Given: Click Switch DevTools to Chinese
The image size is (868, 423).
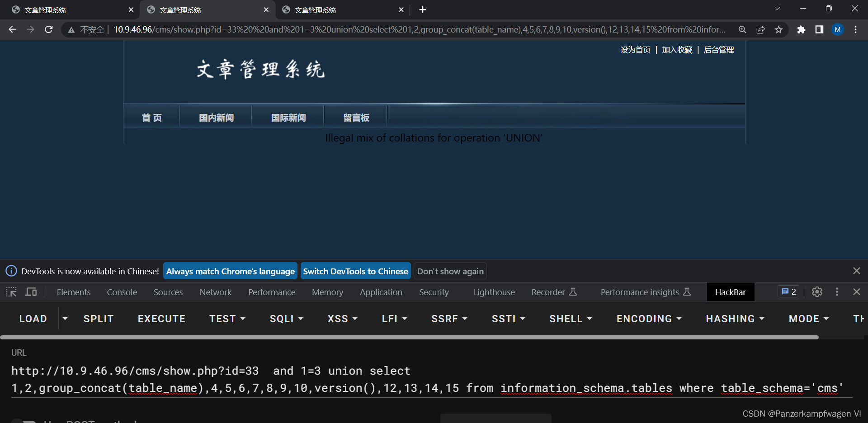Looking at the screenshot, I should [355, 271].
